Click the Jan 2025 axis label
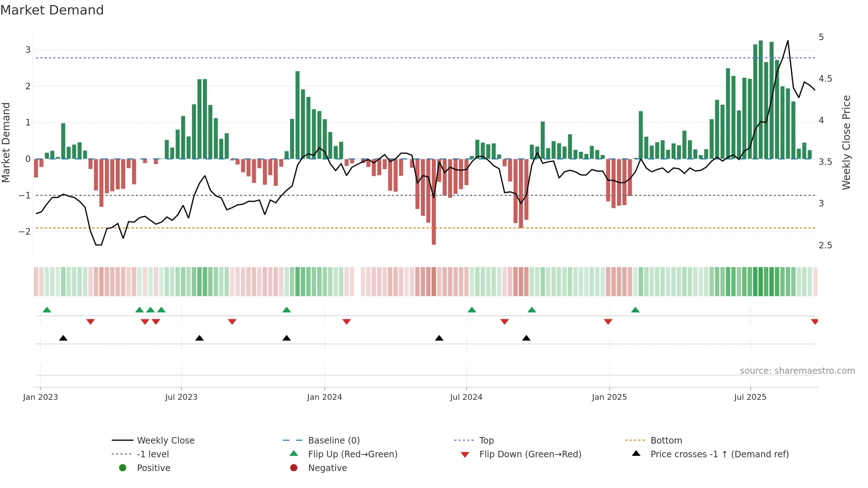Viewport: 868px width, 488px height. (x=609, y=397)
